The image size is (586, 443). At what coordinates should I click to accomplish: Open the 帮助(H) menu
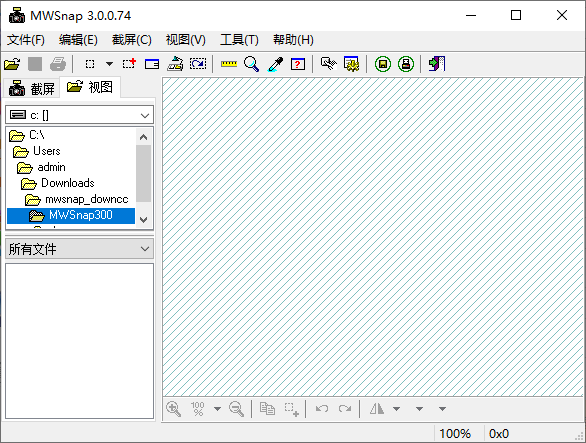[x=293, y=40]
